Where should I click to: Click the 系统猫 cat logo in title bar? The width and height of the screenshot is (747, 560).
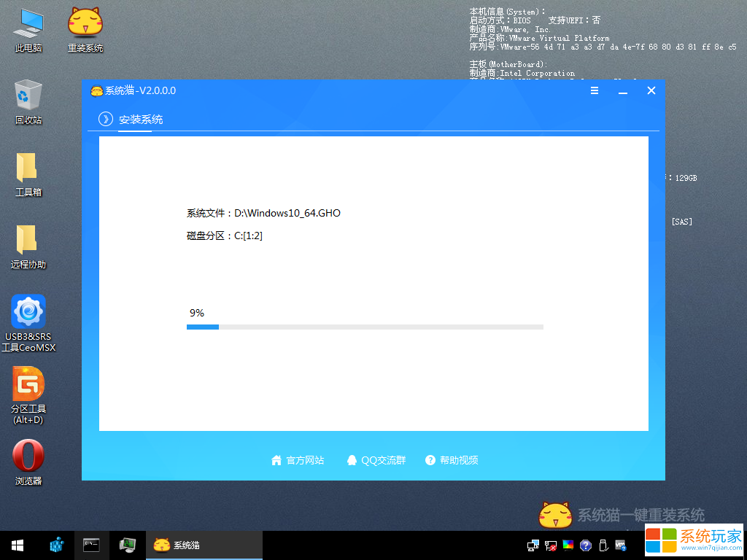point(97,90)
